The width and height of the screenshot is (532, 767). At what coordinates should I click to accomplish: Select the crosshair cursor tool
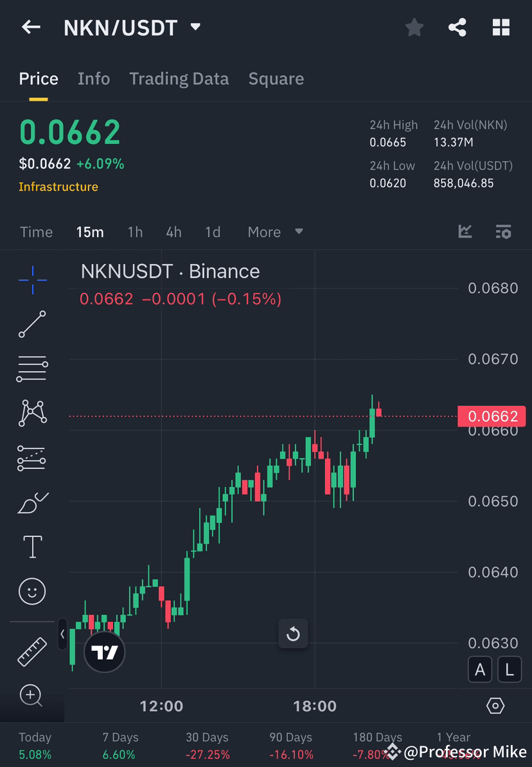click(32, 279)
